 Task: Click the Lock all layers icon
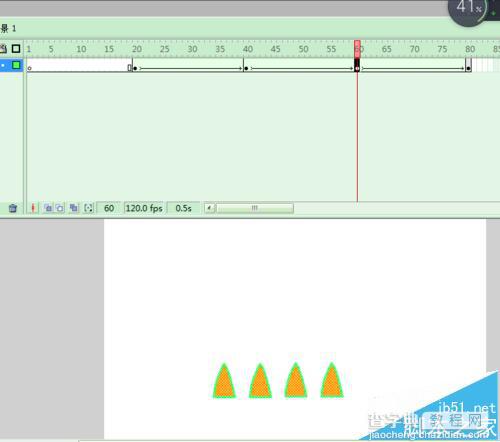3,49
